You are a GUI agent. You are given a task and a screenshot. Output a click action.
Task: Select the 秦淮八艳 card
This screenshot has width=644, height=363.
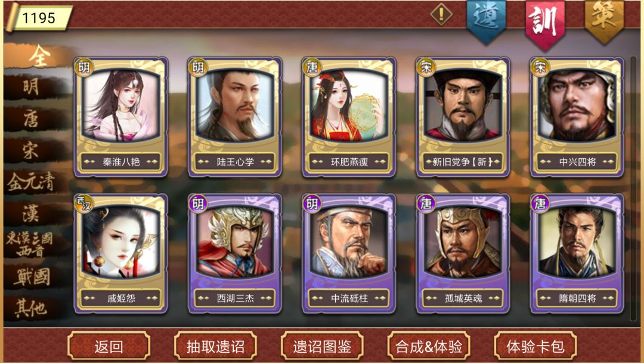[120, 117]
